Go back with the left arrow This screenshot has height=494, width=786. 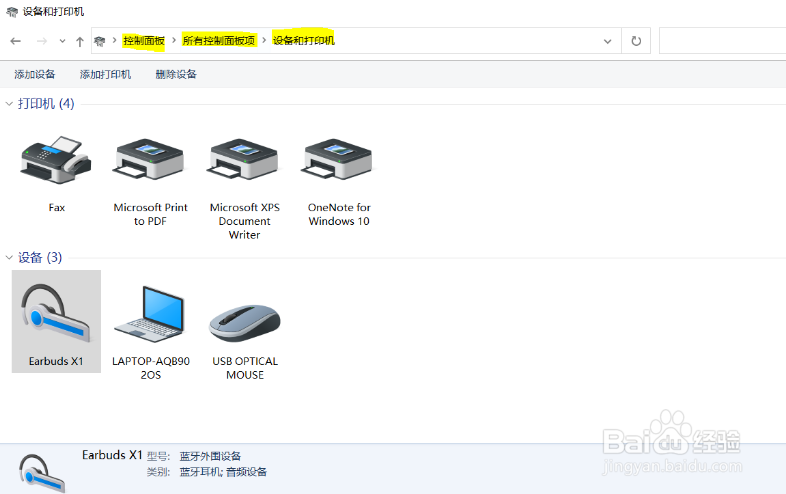click(16, 41)
